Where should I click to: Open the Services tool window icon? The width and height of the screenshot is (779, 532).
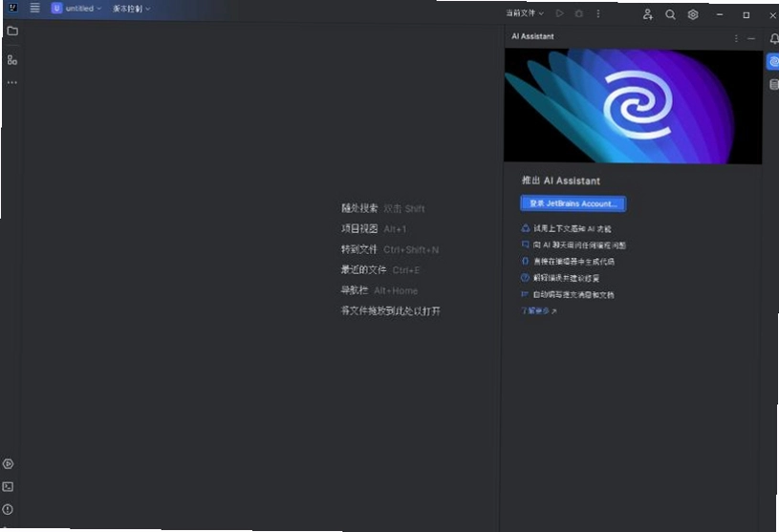click(8, 464)
